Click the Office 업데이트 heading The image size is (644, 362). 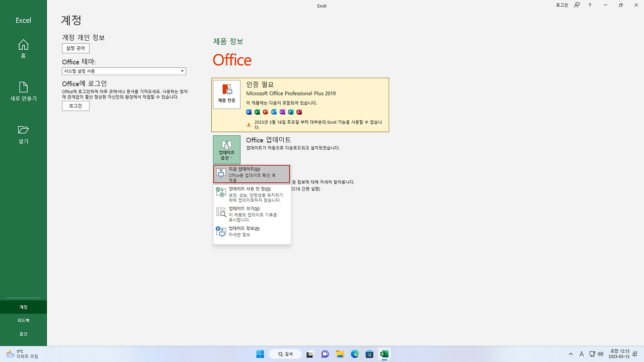click(269, 140)
